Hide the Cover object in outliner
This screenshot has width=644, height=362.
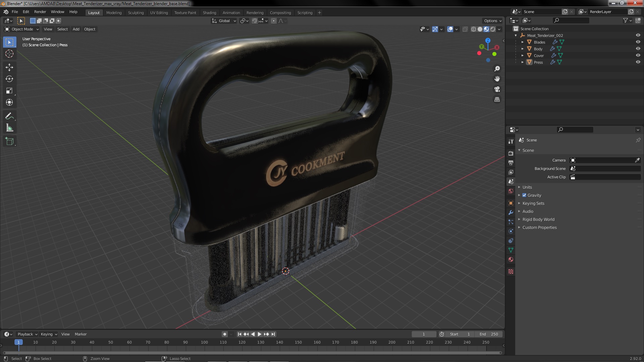[638, 55]
